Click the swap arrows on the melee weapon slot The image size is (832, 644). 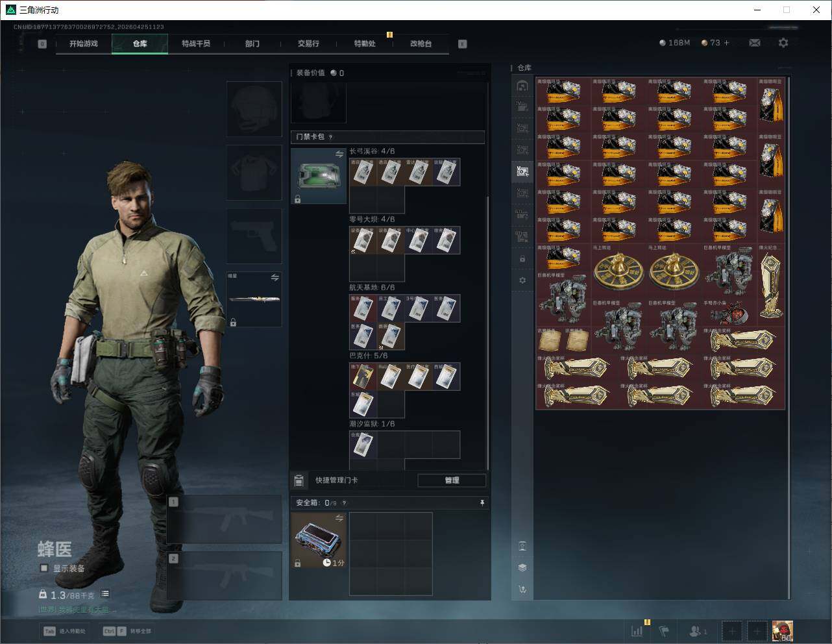275,278
